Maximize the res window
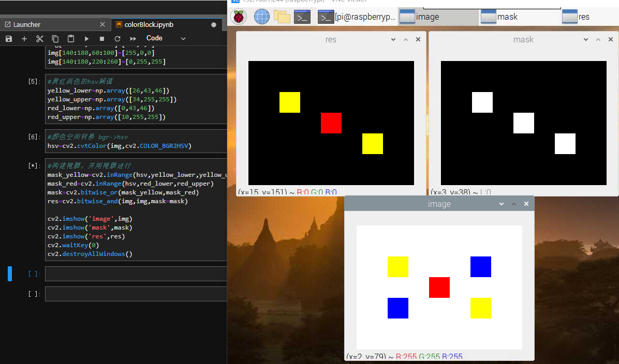 coord(405,39)
